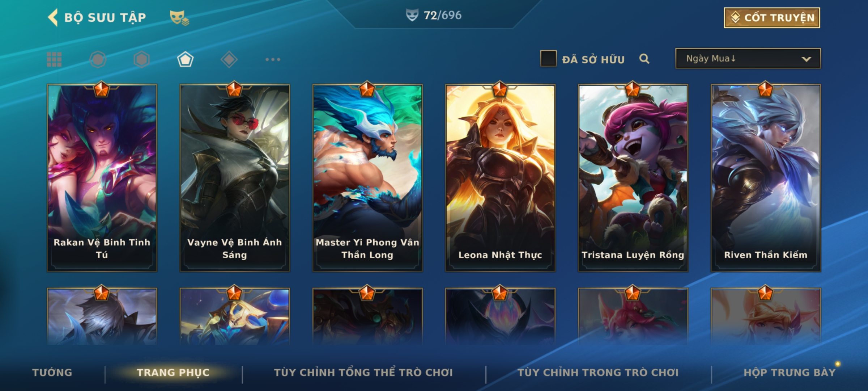Open Tùy Chỉnh Trong Trò Chơi tab

[598, 373]
